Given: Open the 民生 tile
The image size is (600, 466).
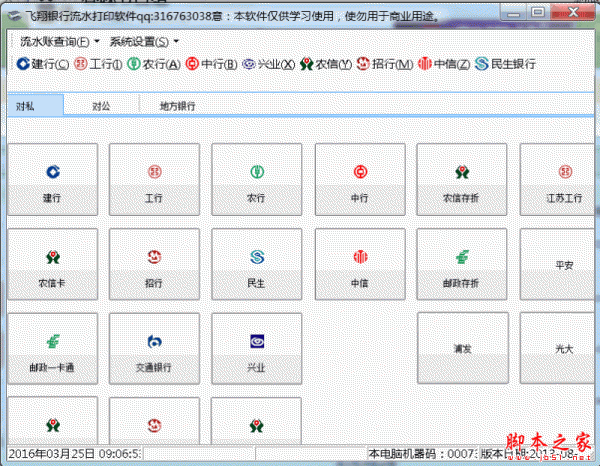Looking at the screenshot, I should point(256,264).
